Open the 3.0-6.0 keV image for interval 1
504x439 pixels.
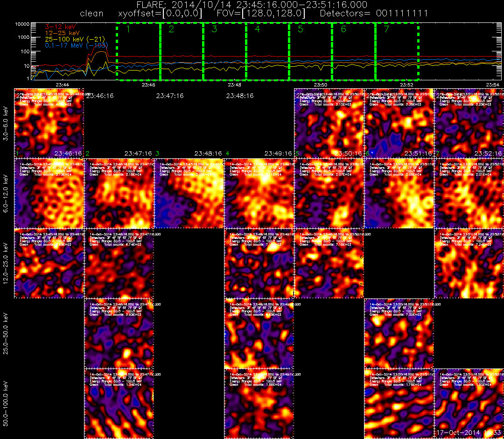coord(49,123)
